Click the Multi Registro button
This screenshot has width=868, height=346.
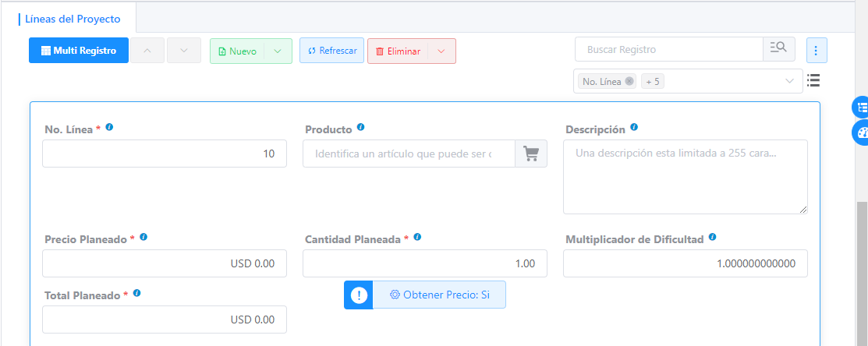[79, 51]
